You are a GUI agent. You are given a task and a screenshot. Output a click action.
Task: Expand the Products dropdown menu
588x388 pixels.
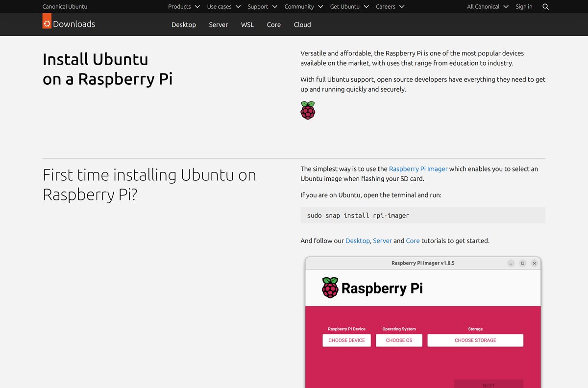tap(184, 7)
